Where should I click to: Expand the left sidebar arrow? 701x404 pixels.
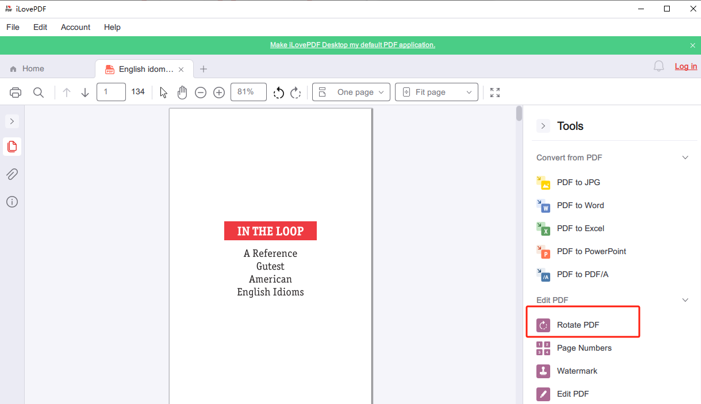tap(12, 121)
